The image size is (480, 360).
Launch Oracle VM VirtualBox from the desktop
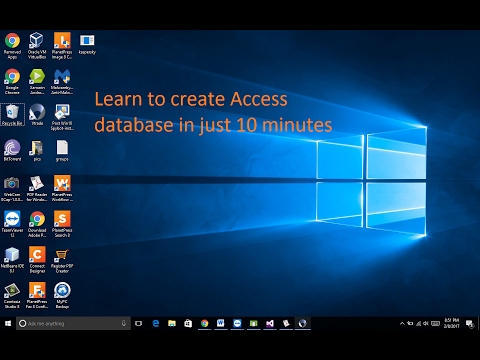click(x=37, y=46)
